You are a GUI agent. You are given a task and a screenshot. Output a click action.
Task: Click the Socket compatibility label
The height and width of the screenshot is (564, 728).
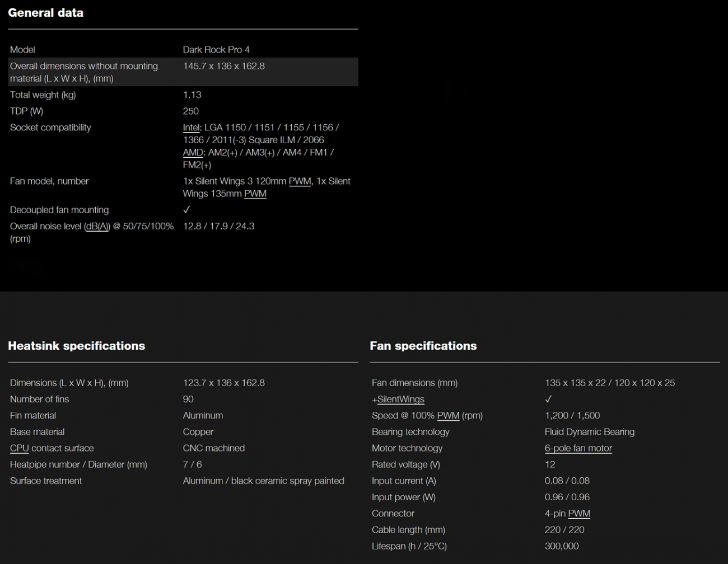tap(50, 128)
